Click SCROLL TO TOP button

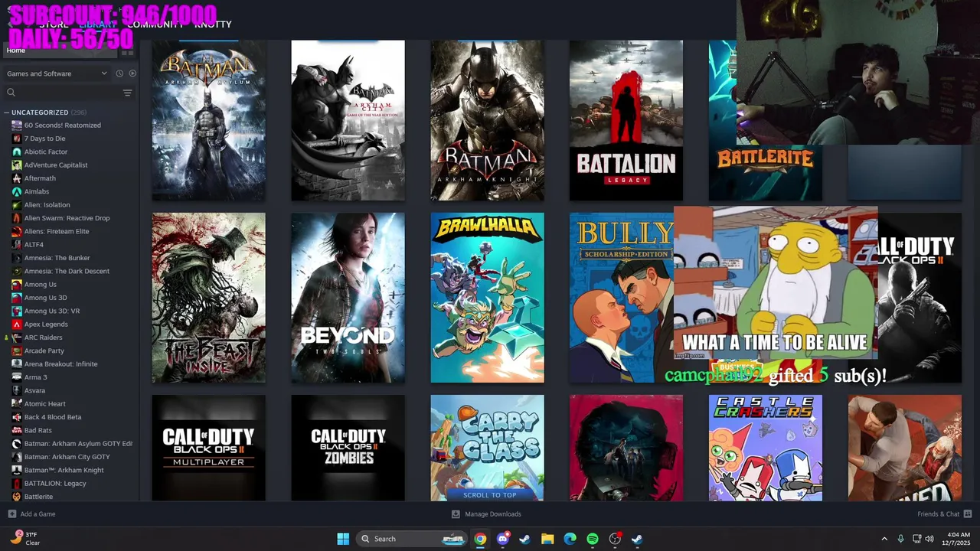tap(489, 495)
